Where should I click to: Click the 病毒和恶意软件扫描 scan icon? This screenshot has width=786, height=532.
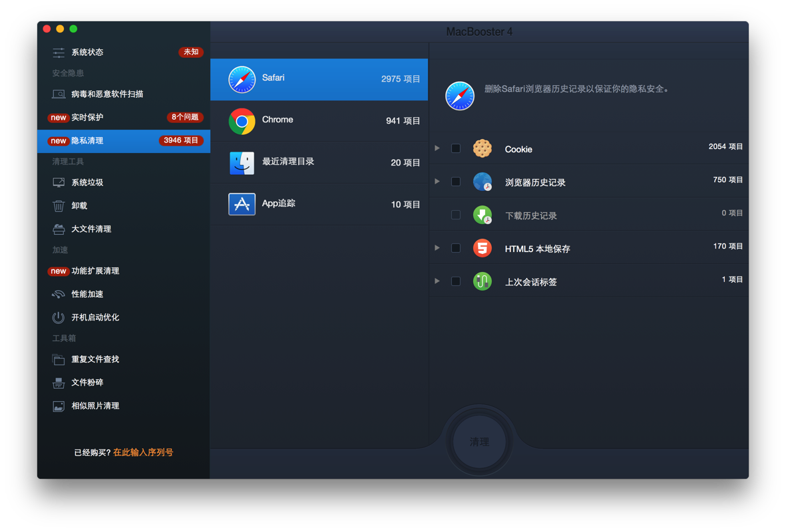(x=58, y=94)
